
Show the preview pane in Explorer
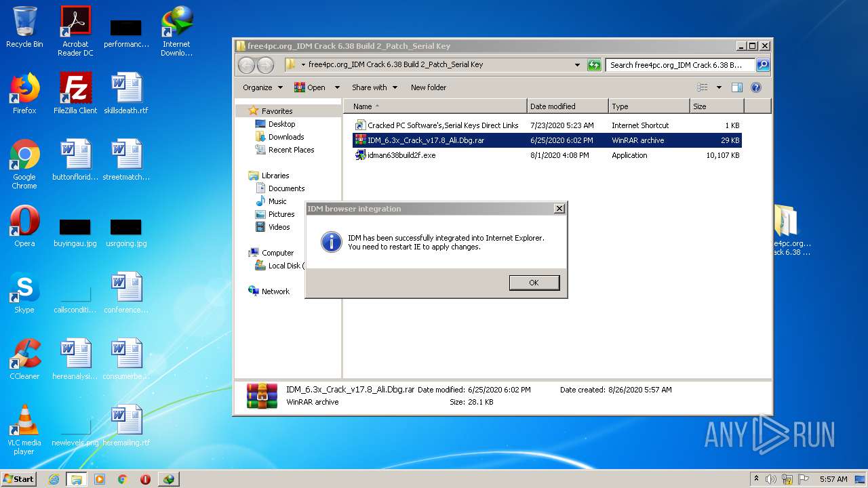737,87
